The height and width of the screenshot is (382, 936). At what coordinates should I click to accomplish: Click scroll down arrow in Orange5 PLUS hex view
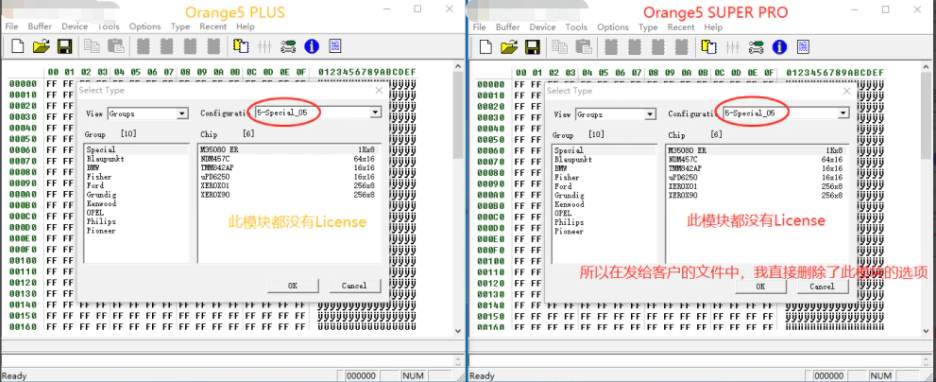[458, 330]
